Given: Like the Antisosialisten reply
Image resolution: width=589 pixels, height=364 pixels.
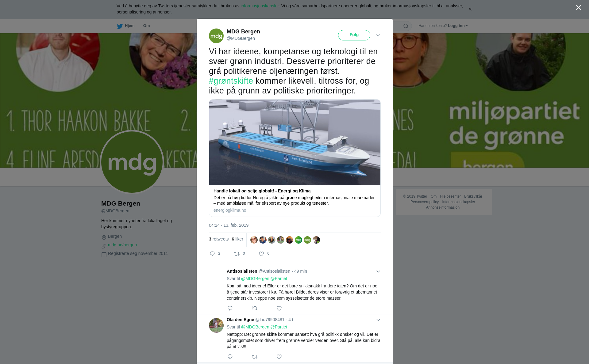Looking at the screenshot, I should 279,308.
